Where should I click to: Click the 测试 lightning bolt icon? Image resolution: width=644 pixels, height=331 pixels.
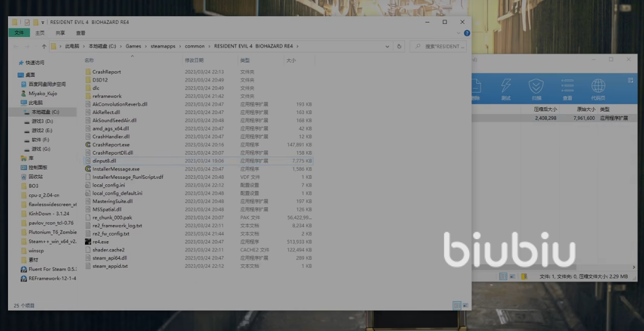click(506, 89)
